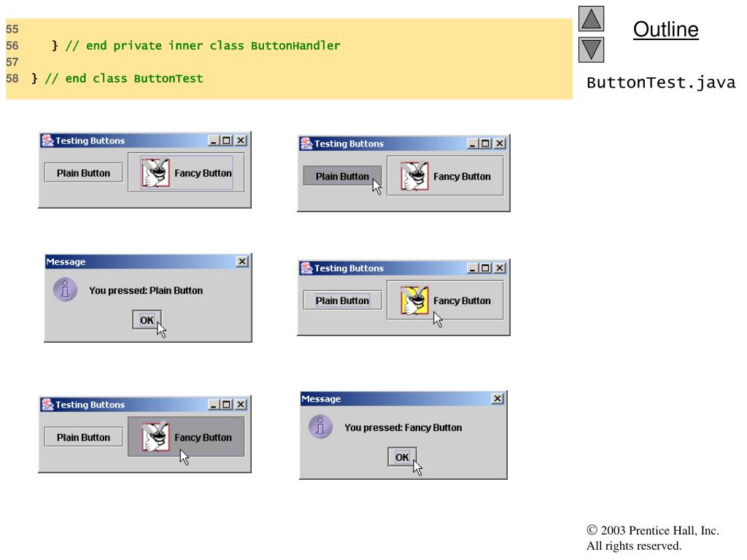Click the 'You pressed: Fancy Button' message text
Image resolution: width=747 pixels, height=560 pixels.
403,427
